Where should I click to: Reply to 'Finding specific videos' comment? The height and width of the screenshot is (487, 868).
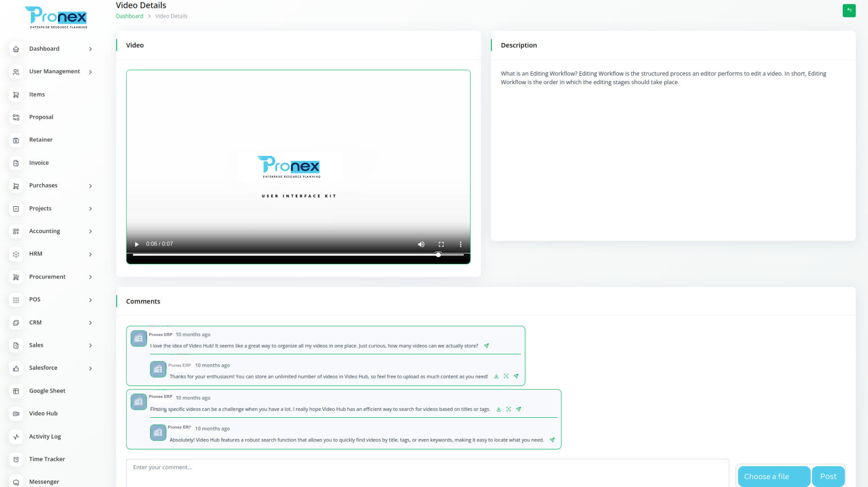518,409
